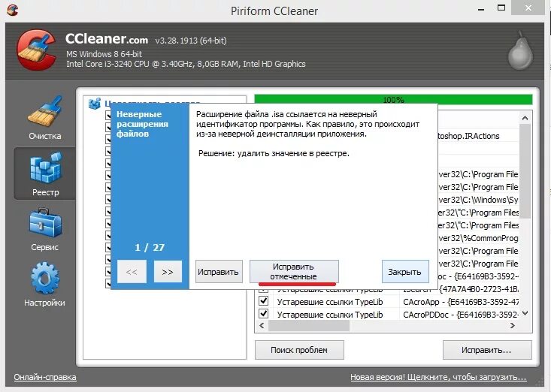
Task: Click the Piriform pear icon
Action: click(520, 50)
